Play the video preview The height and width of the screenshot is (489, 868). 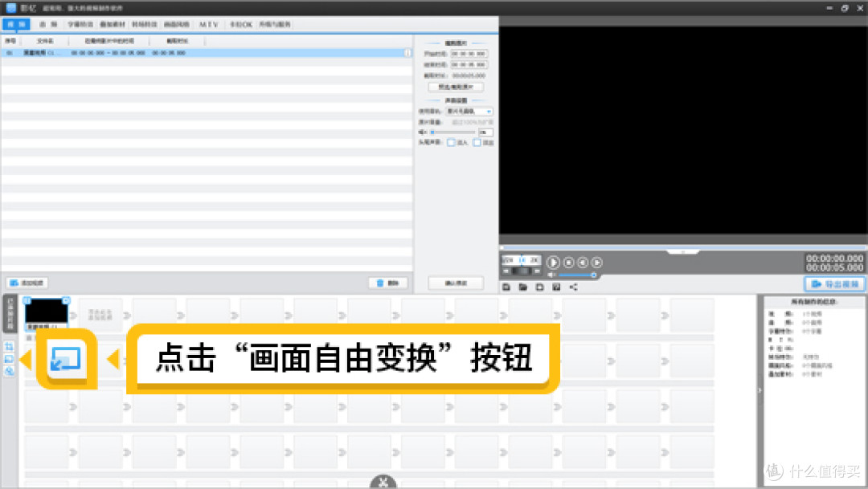(x=553, y=263)
